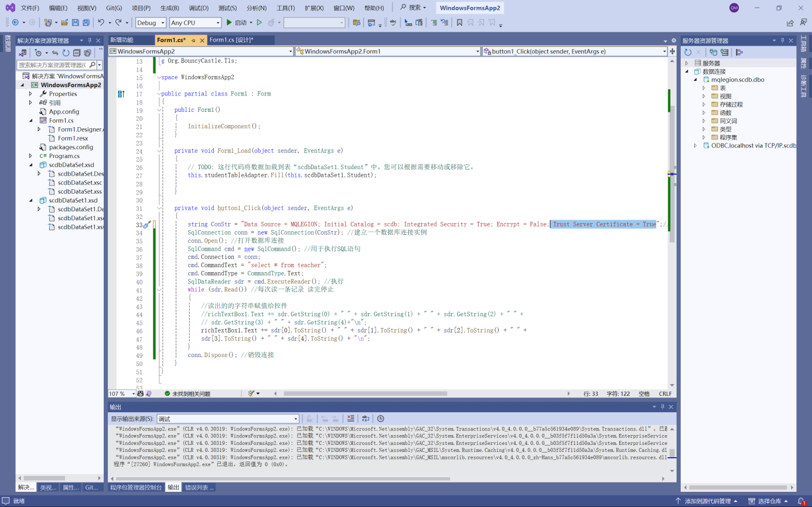The height and width of the screenshot is (507, 812).
Task: Click Server Explorer connect to database icon
Action: coord(713,52)
